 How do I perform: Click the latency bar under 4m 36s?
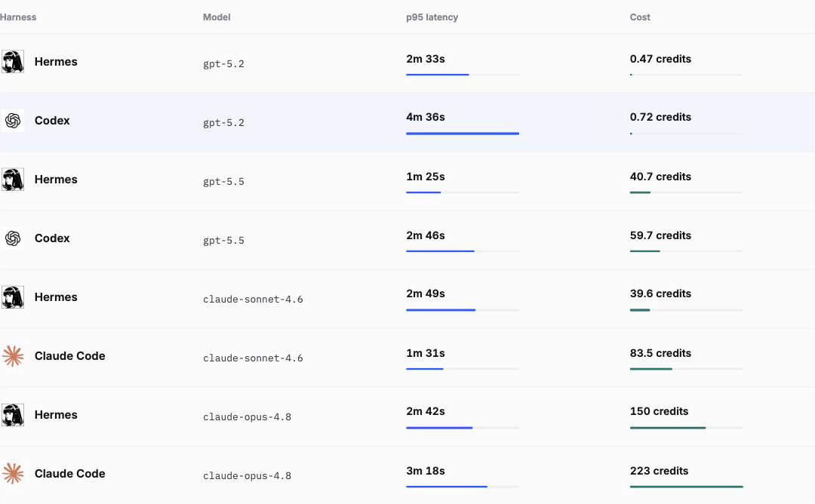tap(463, 134)
